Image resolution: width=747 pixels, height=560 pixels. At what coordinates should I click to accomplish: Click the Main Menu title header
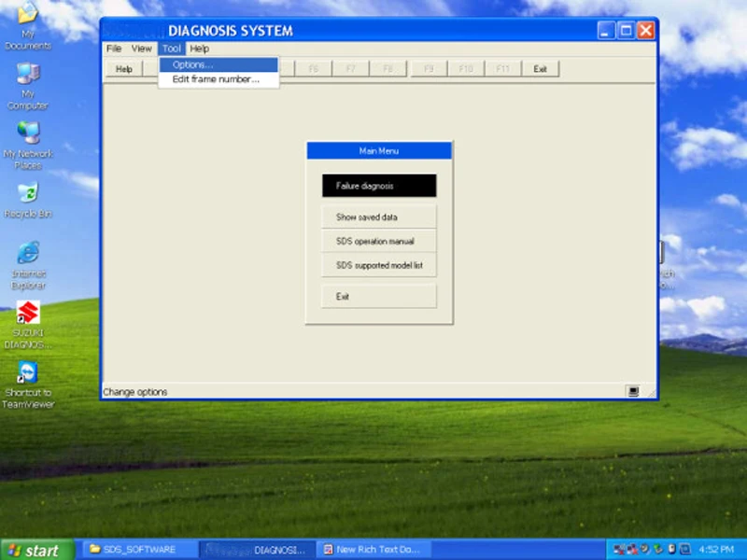pos(379,151)
